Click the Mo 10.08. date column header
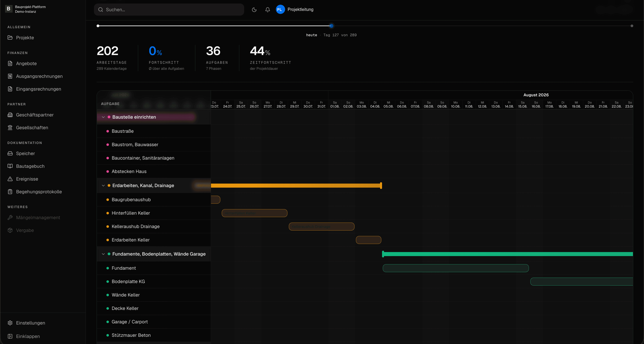This screenshot has height=344, width=644. 455,105
